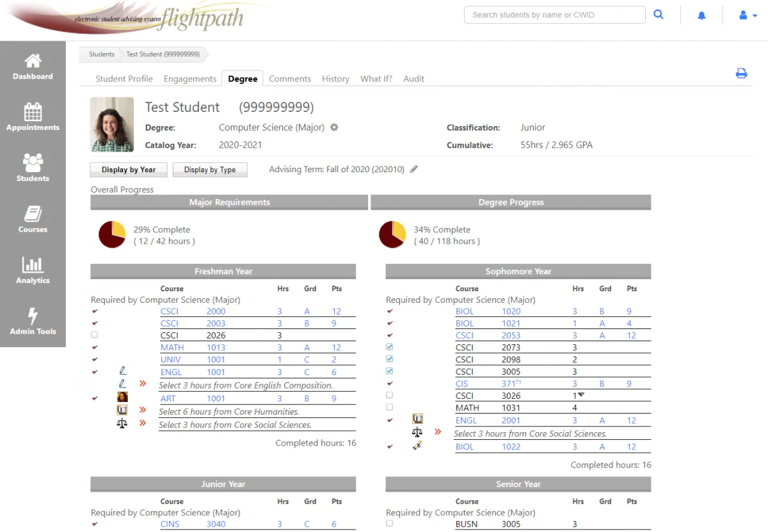The image size is (768, 532).
Task: Open CSCI 2053 course link
Action: click(x=488, y=335)
